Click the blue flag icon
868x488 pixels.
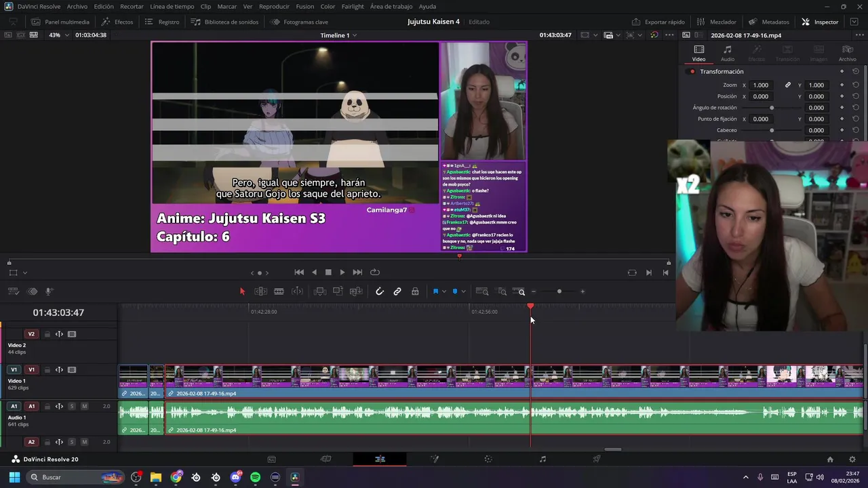[x=435, y=291]
